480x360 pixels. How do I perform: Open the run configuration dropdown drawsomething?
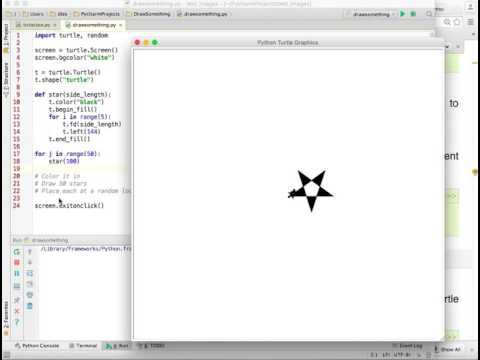[x=371, y=14]
